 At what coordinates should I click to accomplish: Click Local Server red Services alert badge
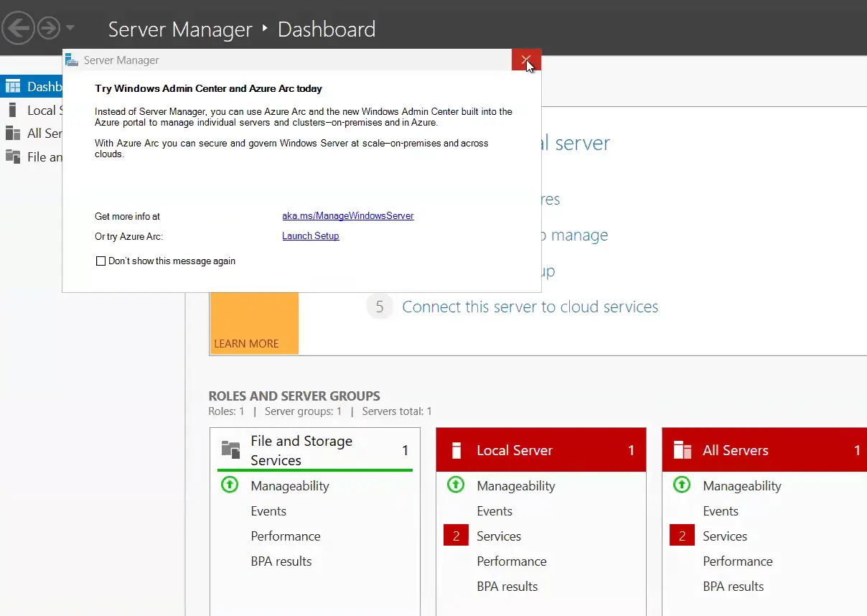pos(456,536)
